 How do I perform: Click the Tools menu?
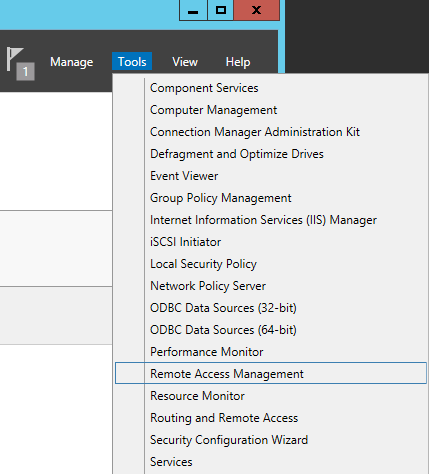point(132,62)
